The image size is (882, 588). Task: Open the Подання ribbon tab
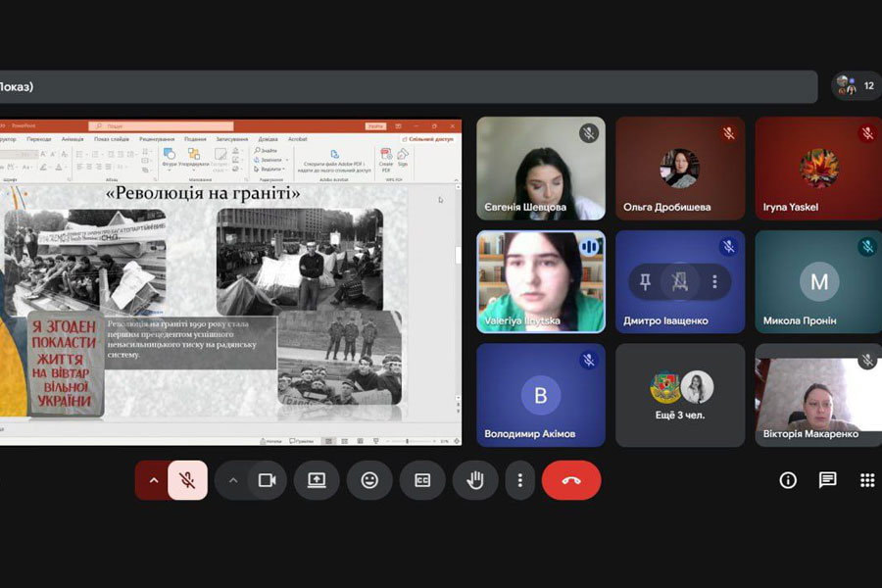point(195,139)
